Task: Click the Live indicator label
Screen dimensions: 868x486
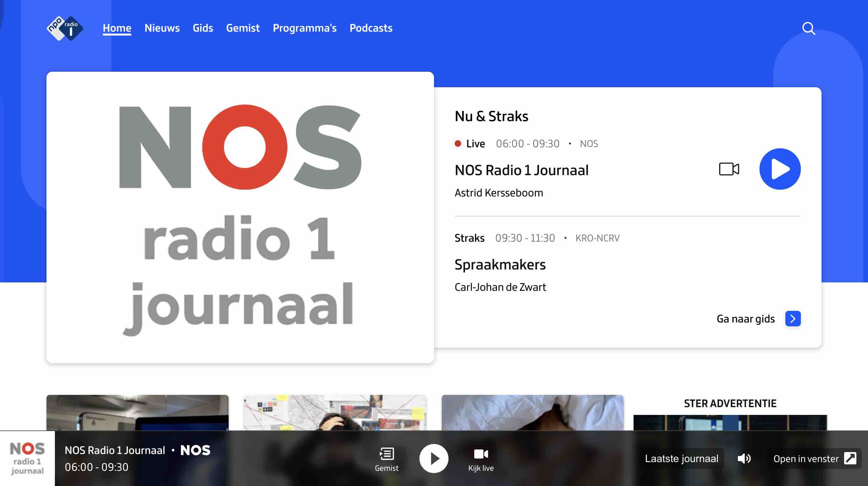Action: [x=475, y=144]
